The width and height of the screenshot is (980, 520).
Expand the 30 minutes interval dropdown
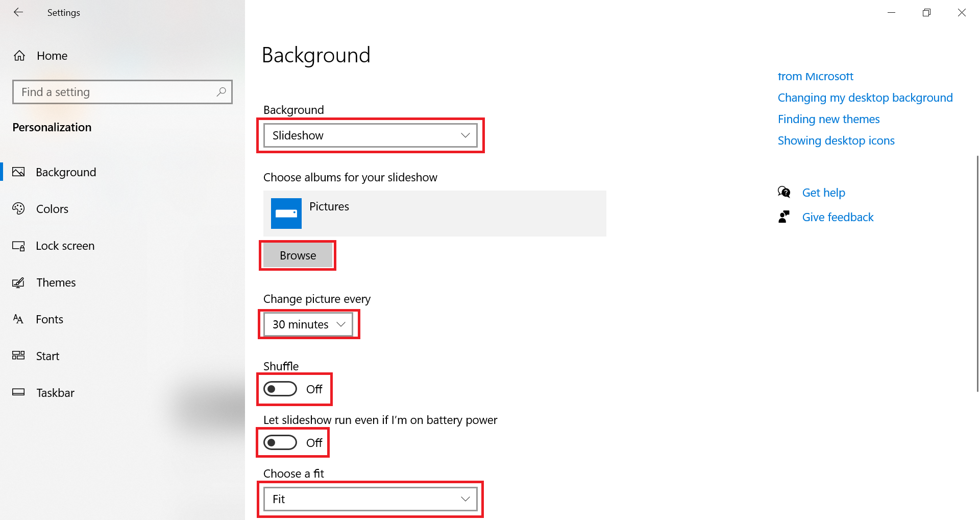308,324
